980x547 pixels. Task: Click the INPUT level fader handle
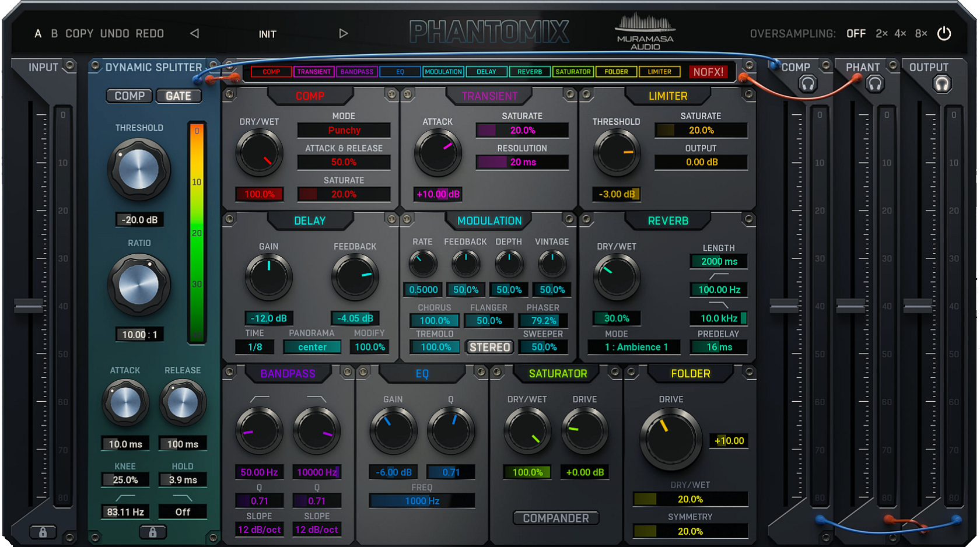point(29,306)
